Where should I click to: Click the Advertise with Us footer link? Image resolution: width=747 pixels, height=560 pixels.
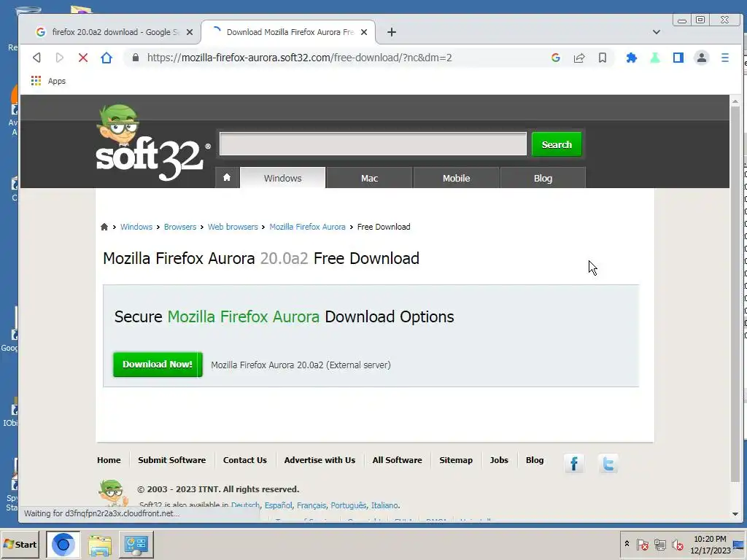tap(320, 460)
